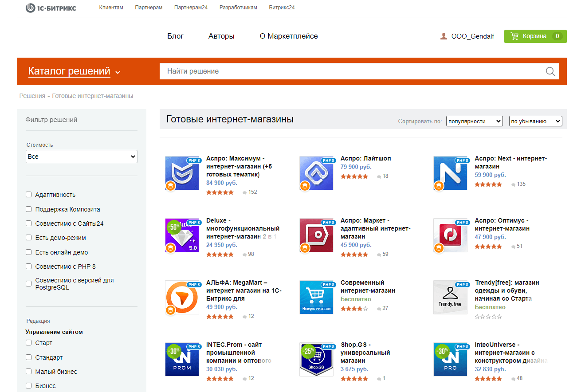The width and height of the screenshot is (581, 392).
Task: Click comments icon with 48 on IntecUniverse
Action: point(513,379)
